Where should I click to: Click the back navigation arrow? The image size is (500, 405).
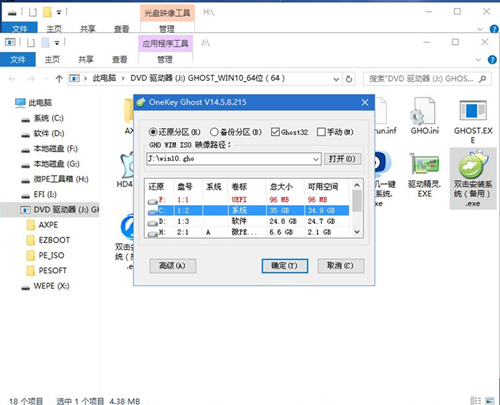coord(12,79)
